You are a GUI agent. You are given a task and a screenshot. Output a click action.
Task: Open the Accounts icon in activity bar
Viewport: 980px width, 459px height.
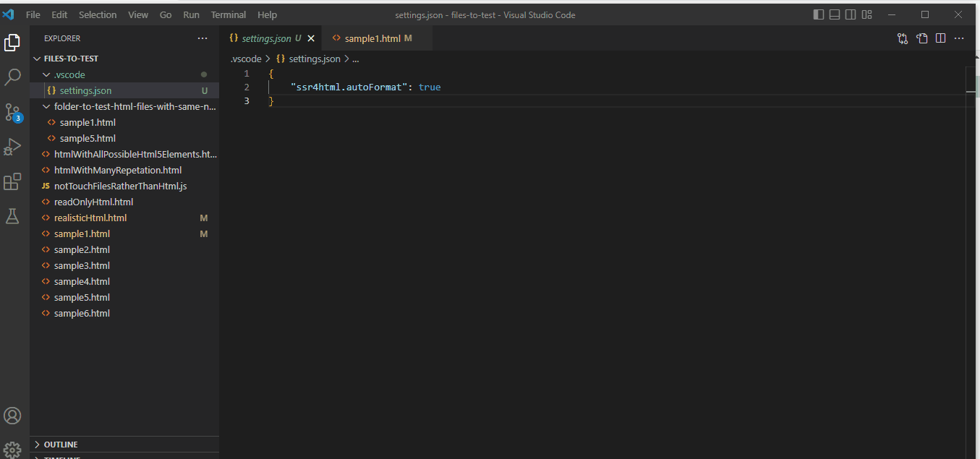tap(12, 416)
